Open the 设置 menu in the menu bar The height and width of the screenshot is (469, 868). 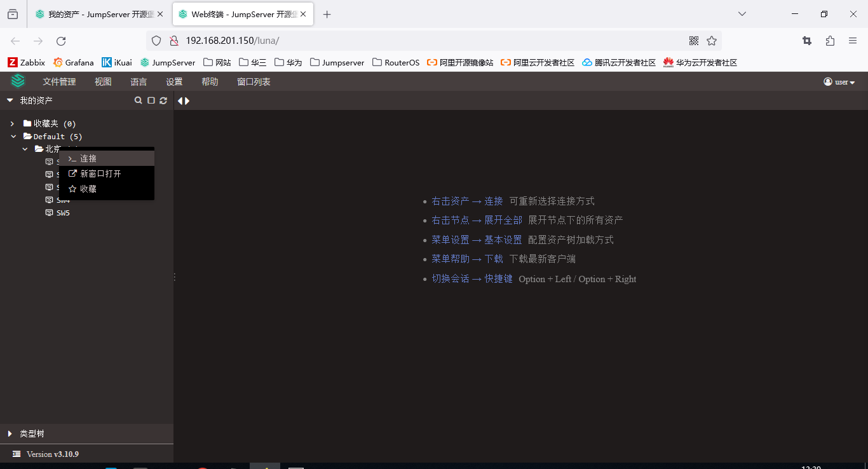tap(174, 81)
